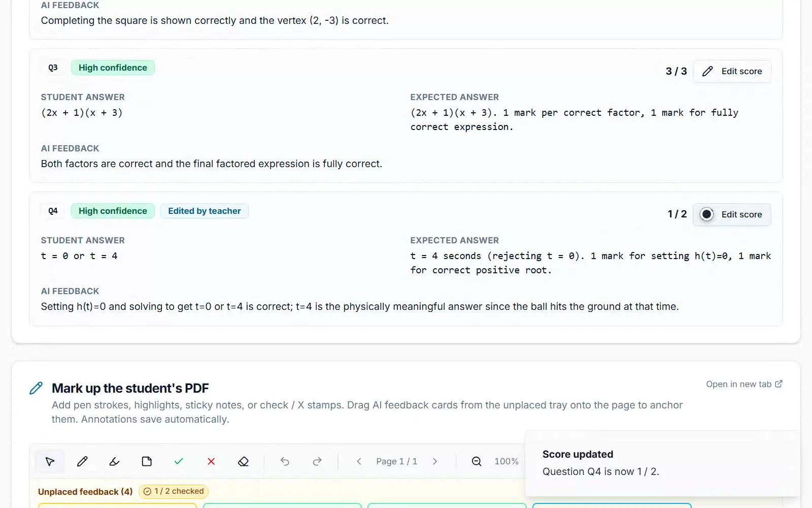812x508 pixels.
Task: Click the Mark up the student's PDF heading
Action: (x=130, y=388)
